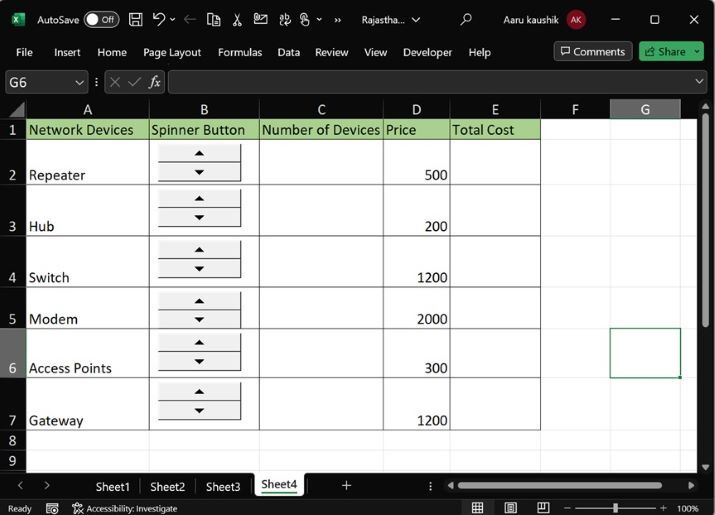Open the Developer tab
Viewport: 715px width, 515px height.
pos(427,52)
